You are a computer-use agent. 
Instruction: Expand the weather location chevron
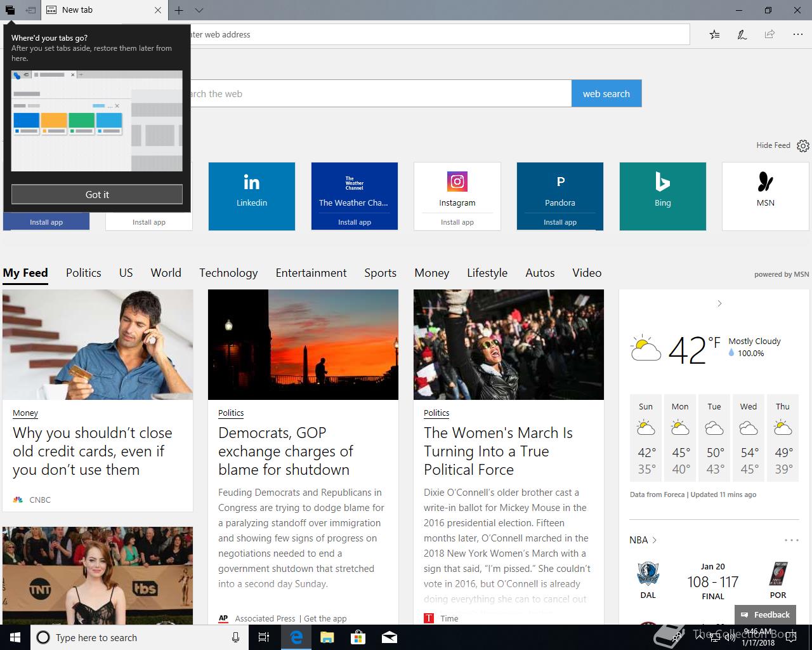719,303
